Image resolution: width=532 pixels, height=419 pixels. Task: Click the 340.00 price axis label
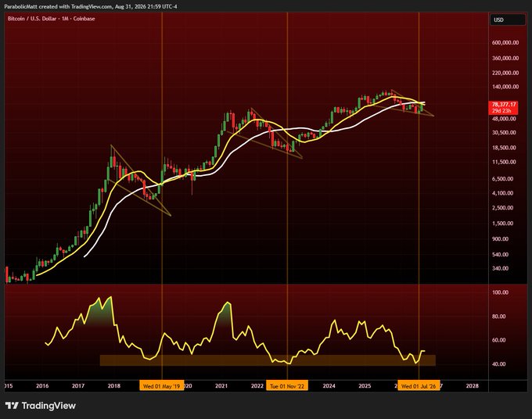click(500, 268)
